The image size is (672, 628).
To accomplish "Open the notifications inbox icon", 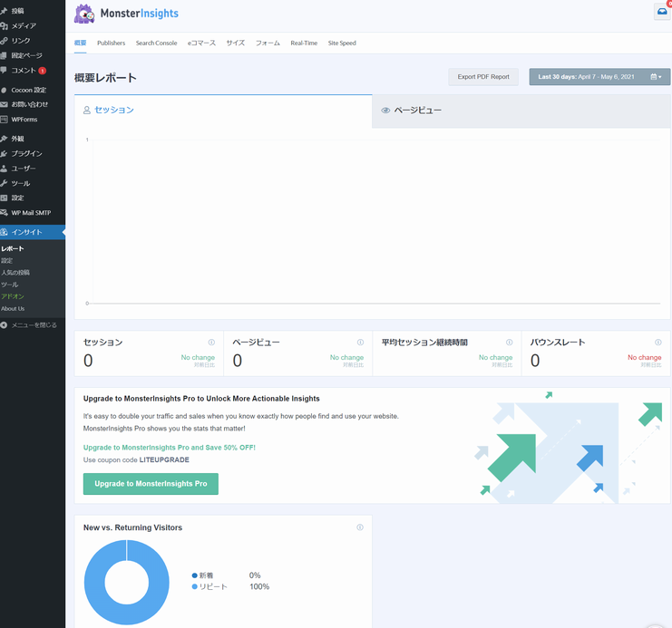I will pyautogui.click(x=662, y=11).
